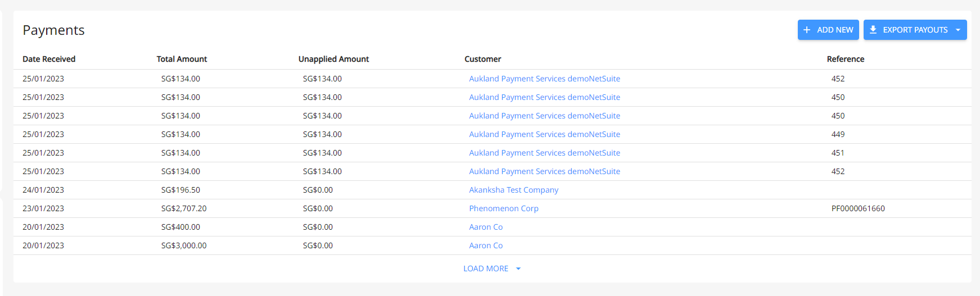Open Akanksha Test Company customer link
980x296 pixels.
[513, 190]
